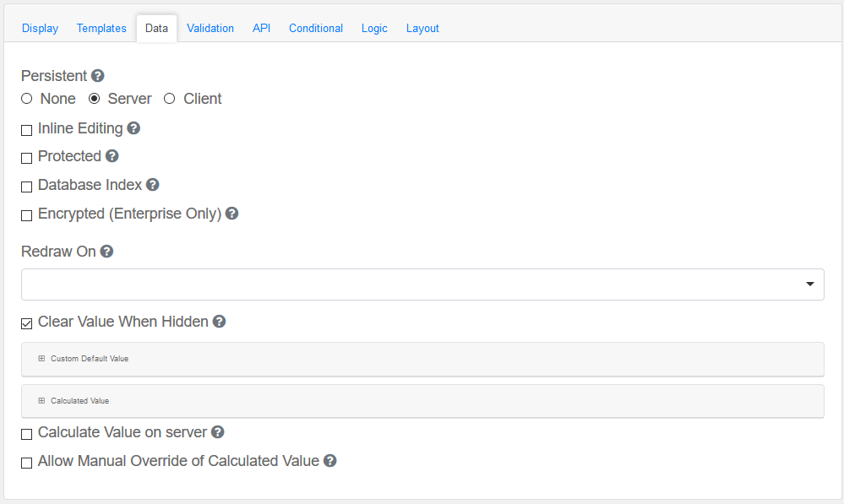The height and width of the screenshot is (504, 844).
Task: Click help icon next to Database Index
Action: point(152,185)
